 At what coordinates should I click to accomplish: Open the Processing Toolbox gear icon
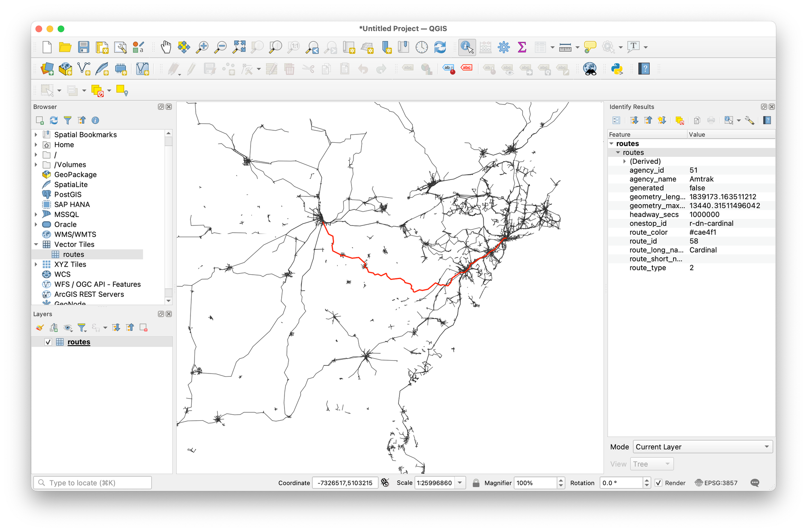tap(504, 47)
